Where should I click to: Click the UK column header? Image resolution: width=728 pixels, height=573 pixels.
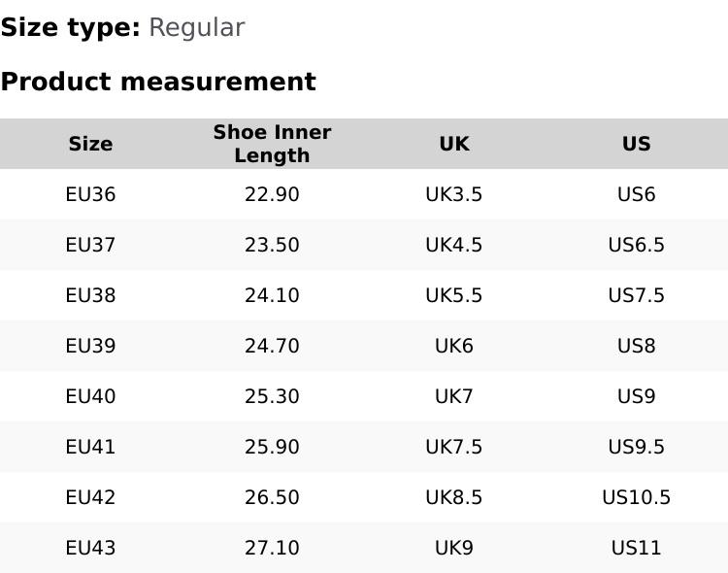[453, 144]
